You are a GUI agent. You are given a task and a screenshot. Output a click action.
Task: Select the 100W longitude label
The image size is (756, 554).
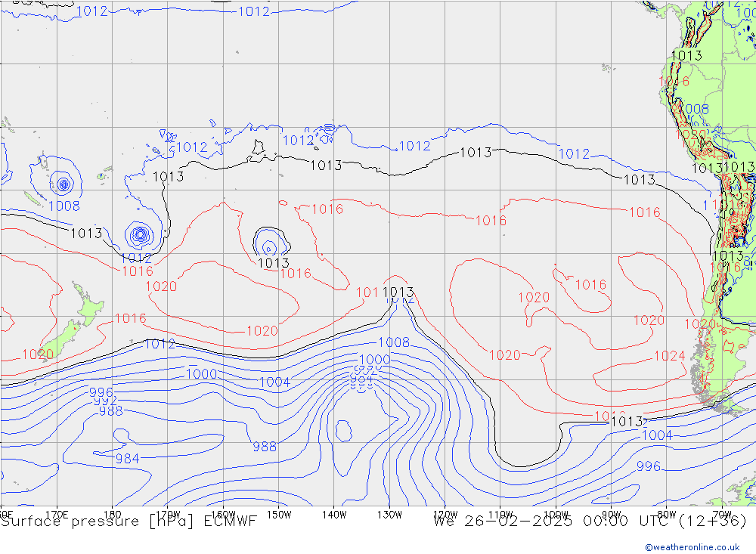(556, 515)
